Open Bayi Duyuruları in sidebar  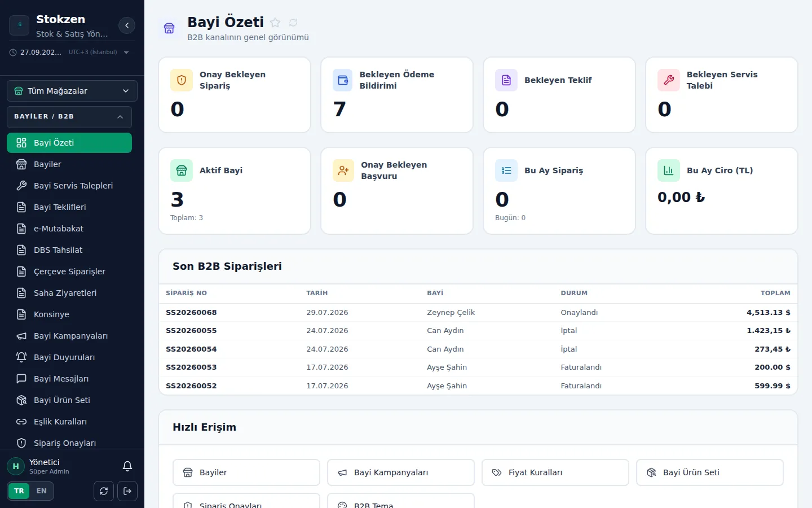69,357
